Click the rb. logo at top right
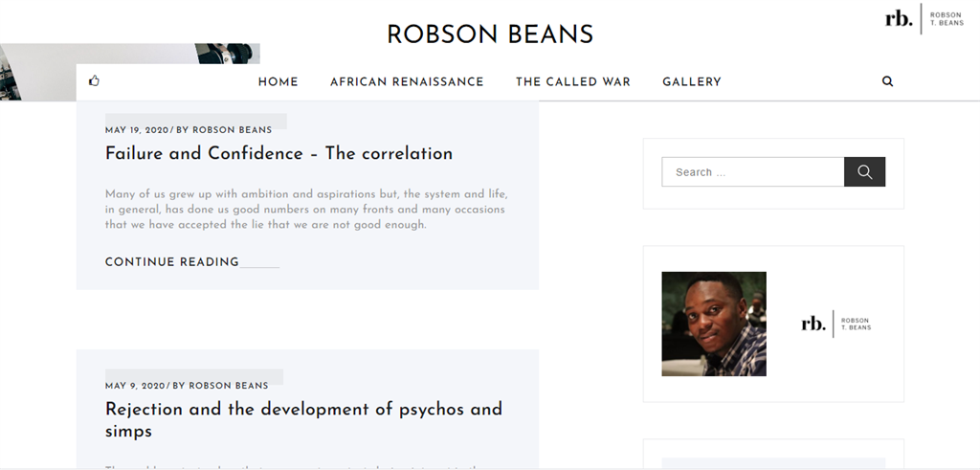 (x=924, y=19)
